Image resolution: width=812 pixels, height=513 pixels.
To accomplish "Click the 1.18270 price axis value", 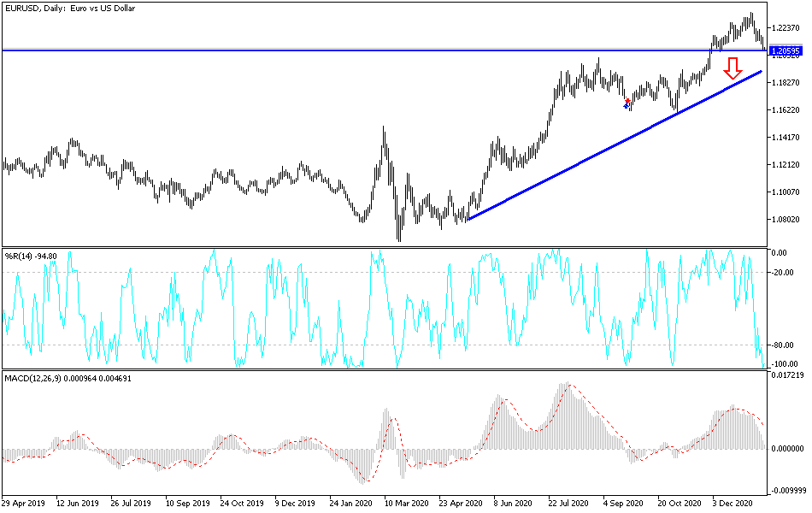I will click(785, 83).
